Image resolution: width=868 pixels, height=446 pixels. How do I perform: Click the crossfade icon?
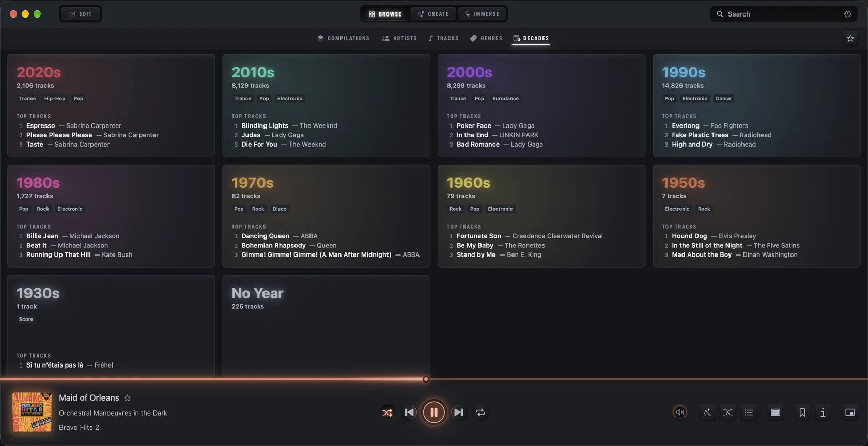point(727,412)
